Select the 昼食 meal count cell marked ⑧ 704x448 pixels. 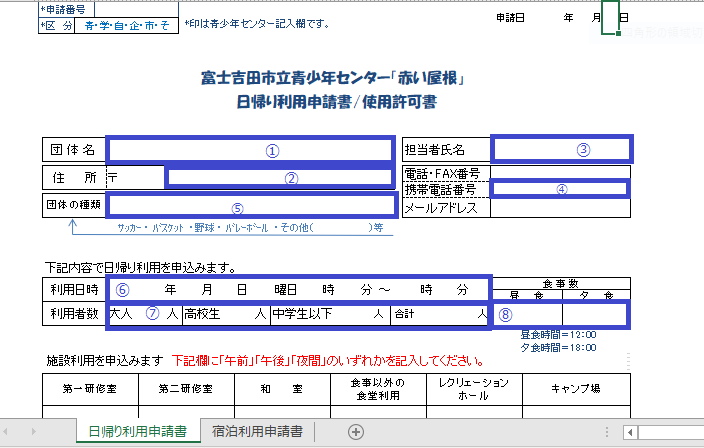point(527,314)
